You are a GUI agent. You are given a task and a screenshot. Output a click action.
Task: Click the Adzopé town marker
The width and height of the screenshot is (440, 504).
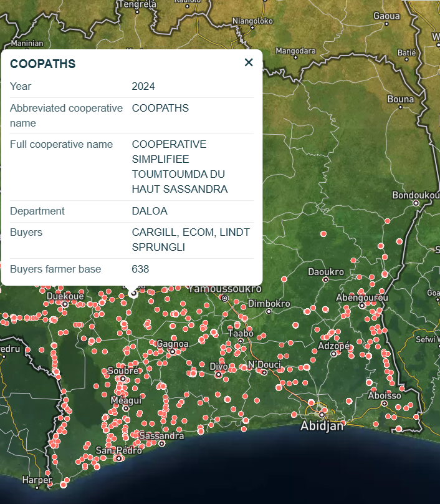point(333,354)
